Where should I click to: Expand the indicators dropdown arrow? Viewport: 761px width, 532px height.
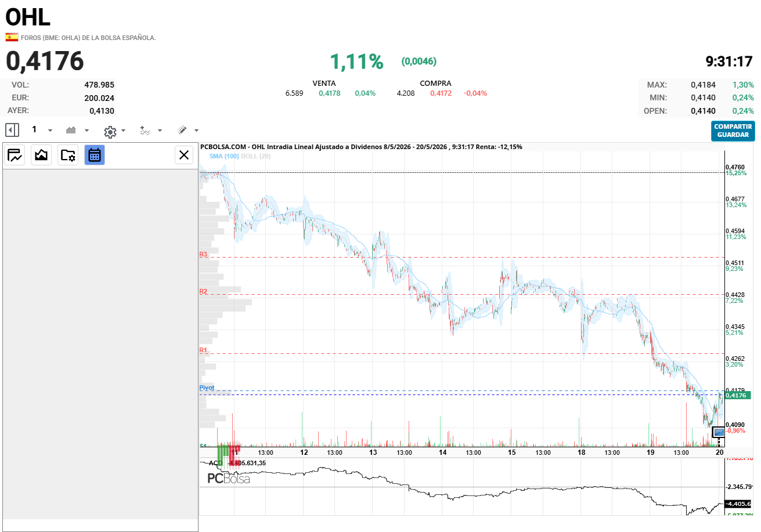point(160,131)
